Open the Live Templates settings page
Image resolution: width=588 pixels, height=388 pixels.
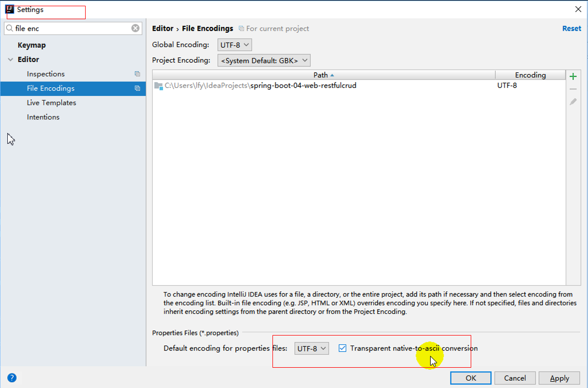pyautogui.click(x=51, y=102)
